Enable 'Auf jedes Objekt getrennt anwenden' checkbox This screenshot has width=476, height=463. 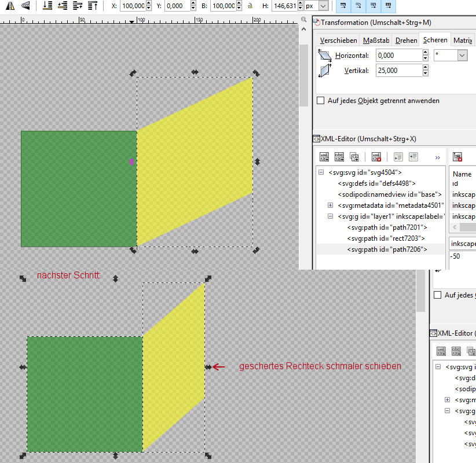click(321, 101)
